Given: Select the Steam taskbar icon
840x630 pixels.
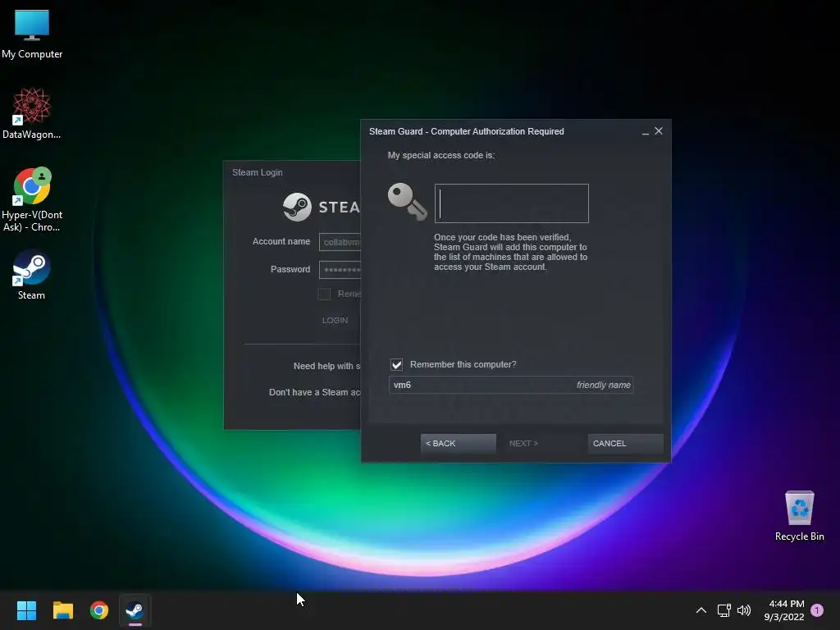Looking at the screenshot, I should (135, 610).
